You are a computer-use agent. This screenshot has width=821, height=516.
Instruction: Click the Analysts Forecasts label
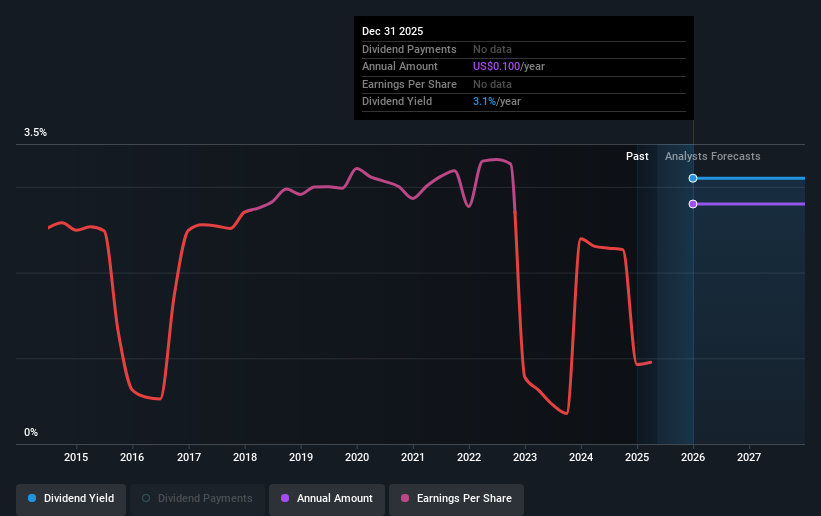713,157
